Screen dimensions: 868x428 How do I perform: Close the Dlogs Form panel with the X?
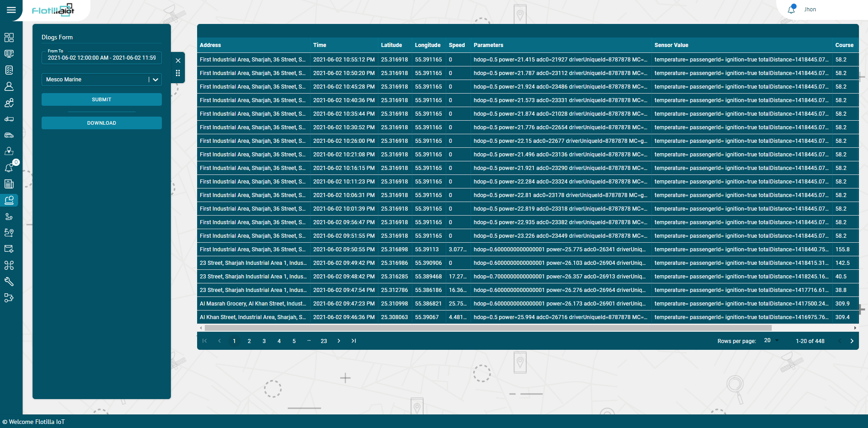[x=178, y=61]
